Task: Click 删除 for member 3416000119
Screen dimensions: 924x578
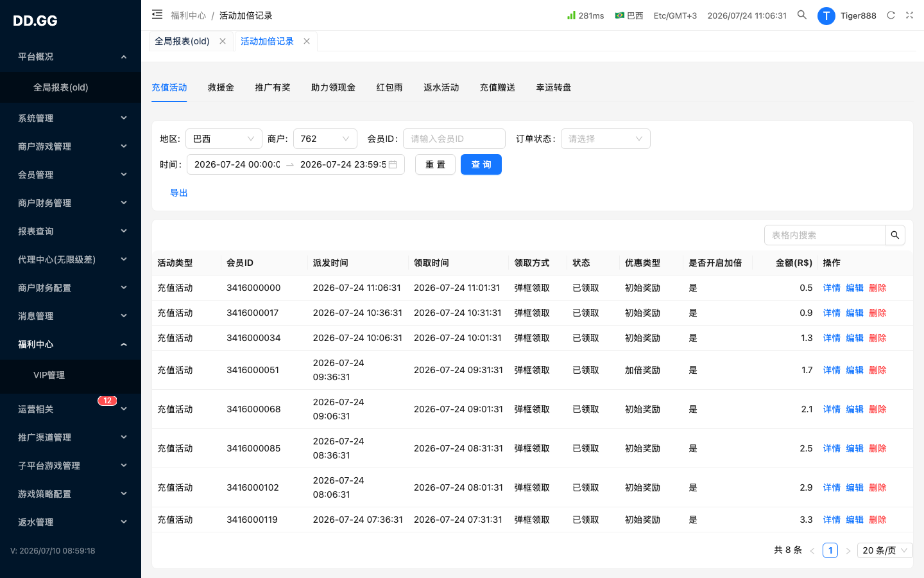Action: (878, 520)
